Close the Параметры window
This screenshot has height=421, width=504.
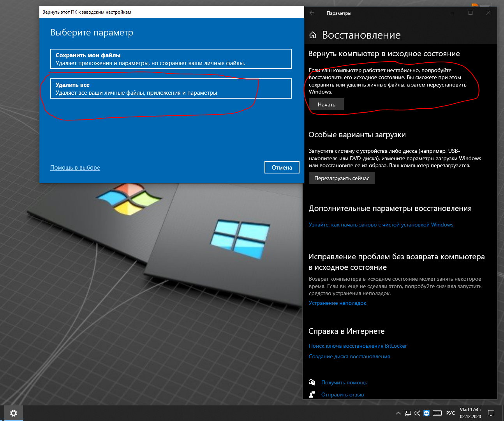click(488, 13)
